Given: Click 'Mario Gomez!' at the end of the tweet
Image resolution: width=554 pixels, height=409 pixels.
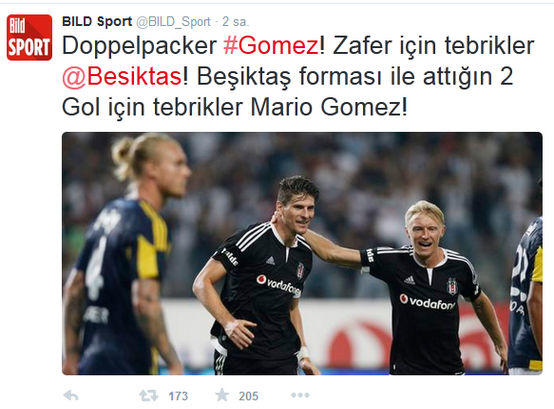Looking at the screenshot, I should [329, 107].
